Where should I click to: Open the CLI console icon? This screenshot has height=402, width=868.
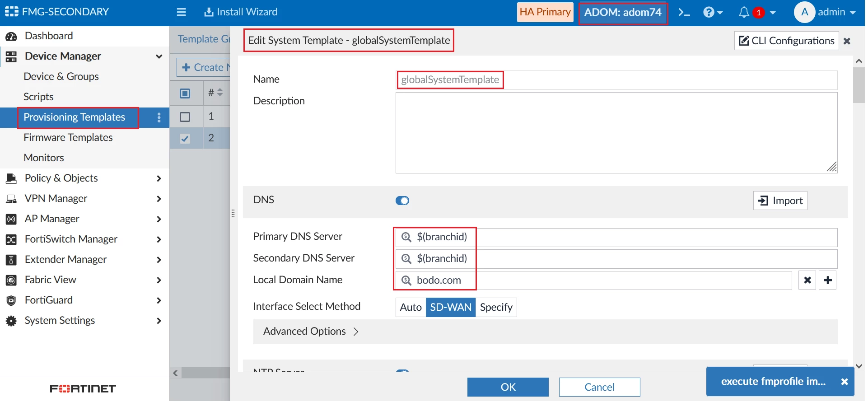pos(684,12)
